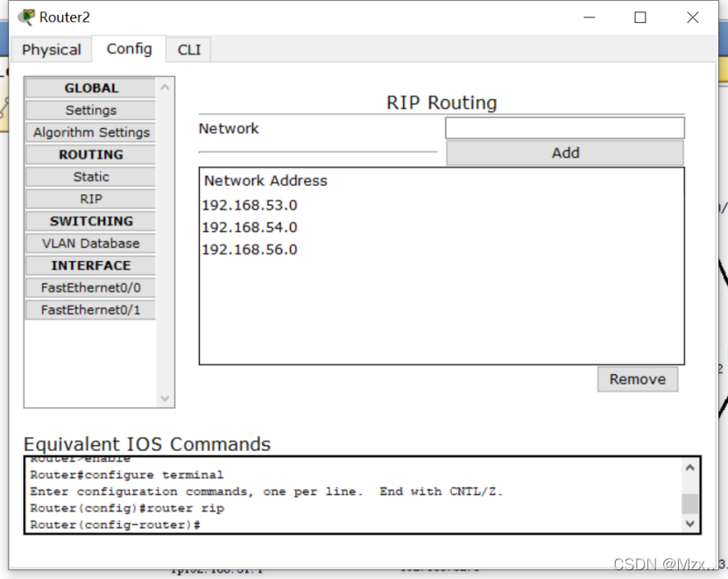Open VLAN Database settings
Viewport: 728px width, 579px height.
pyautogui.click(x=91, y=244)
